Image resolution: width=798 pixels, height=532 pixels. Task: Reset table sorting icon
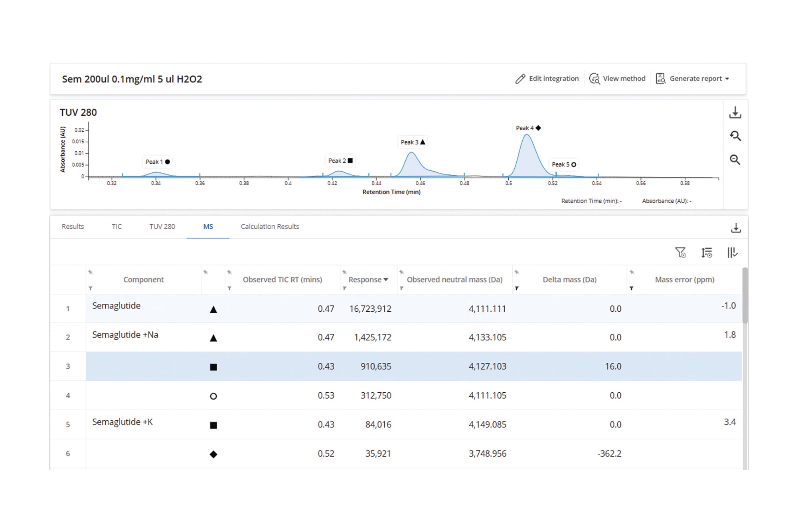click(x=707, y=253)
